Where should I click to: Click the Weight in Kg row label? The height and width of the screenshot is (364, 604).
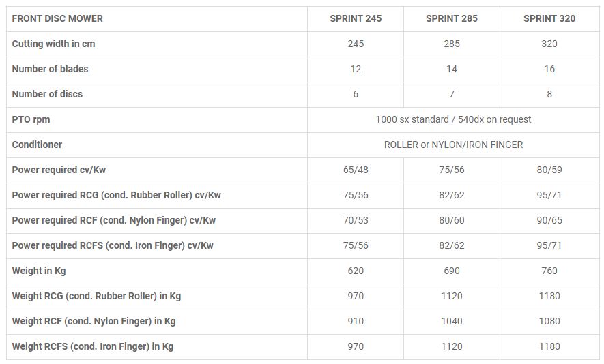[39, 271]
